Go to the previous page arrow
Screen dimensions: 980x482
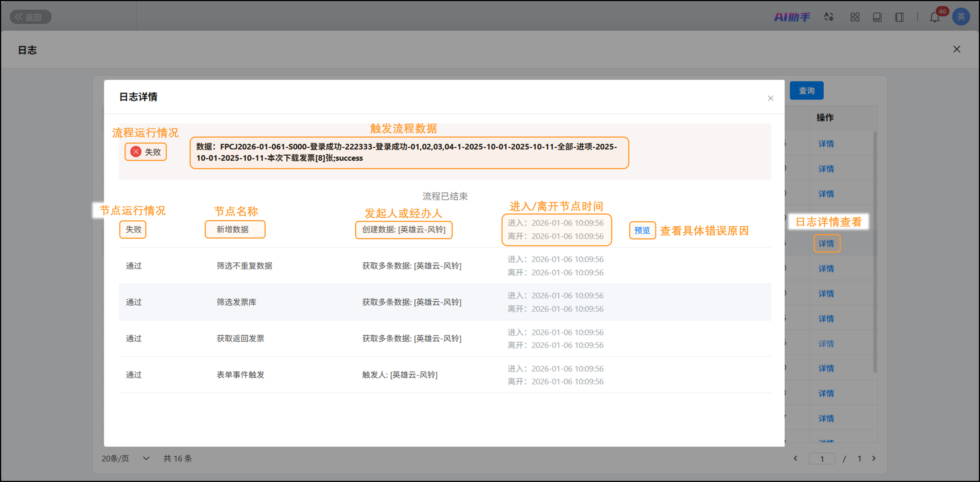[x=795, y=458]
